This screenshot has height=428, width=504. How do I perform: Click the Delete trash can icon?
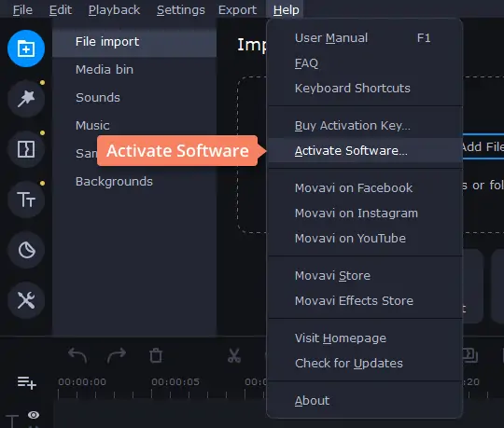coord(156,356)
